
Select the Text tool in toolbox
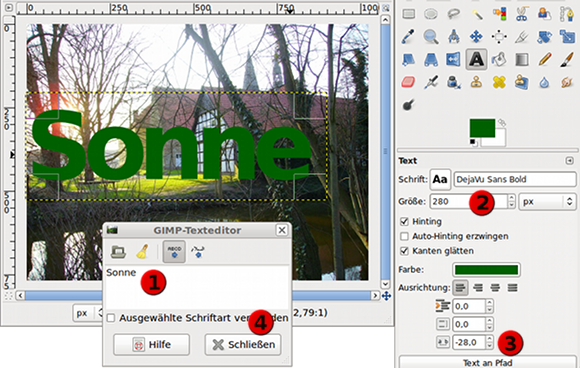tap(476, 59)
